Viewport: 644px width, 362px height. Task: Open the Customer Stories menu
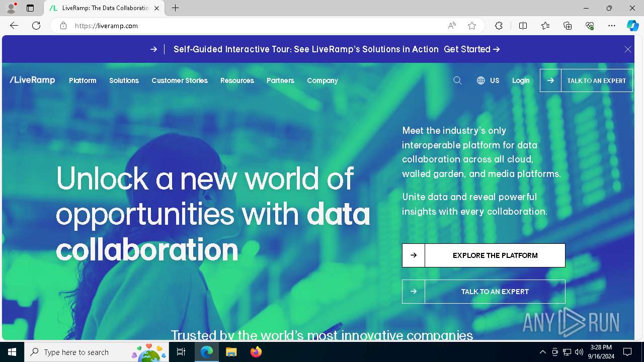[180, 80]
